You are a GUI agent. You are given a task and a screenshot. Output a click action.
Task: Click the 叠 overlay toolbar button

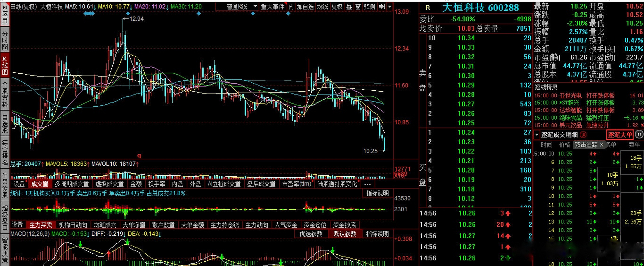(349, 7)
